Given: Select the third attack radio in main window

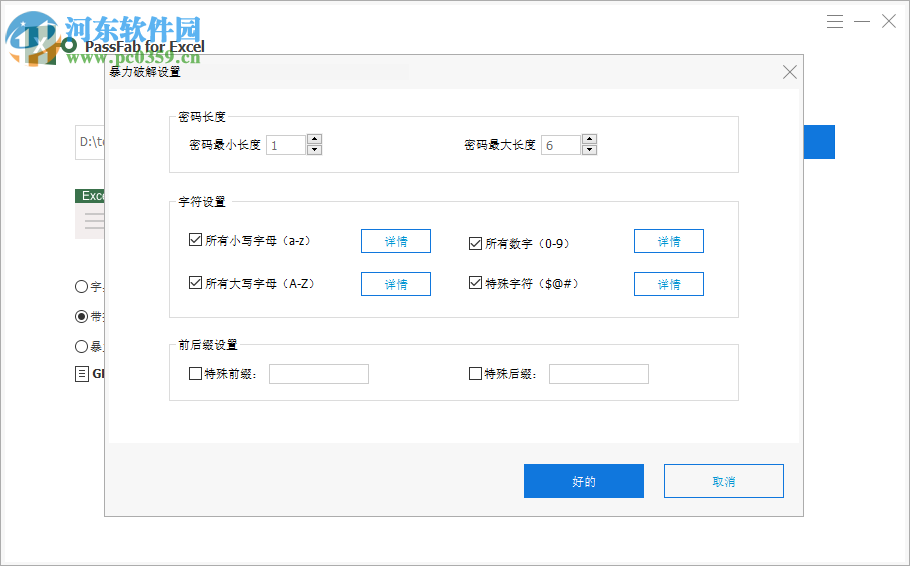Looking at the screenshot, I should [x=81, y=347].
